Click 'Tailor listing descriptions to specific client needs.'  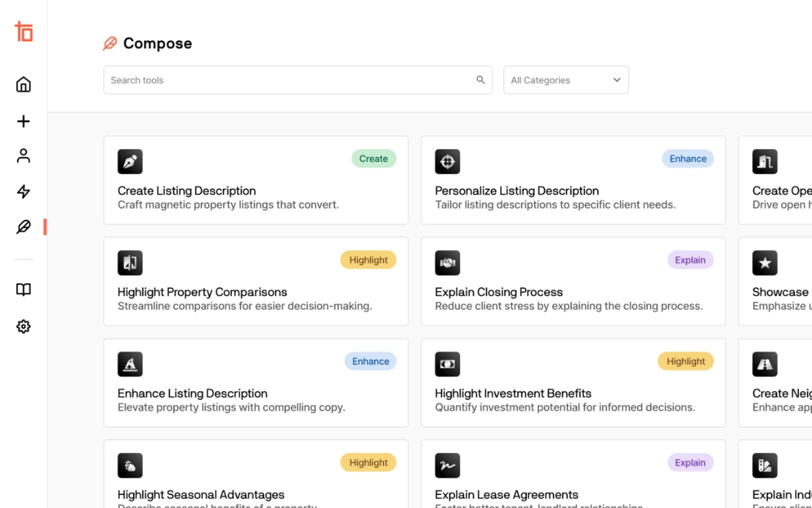pos(555,205)
